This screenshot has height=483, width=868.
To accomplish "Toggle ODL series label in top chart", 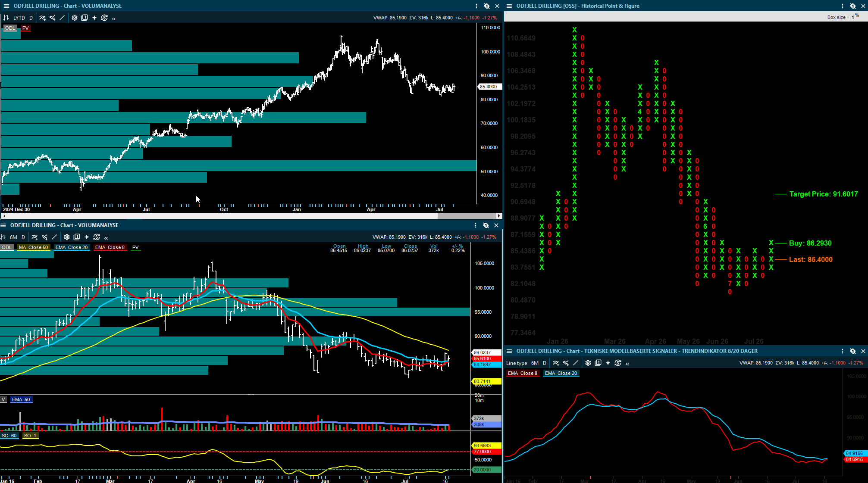I will pyautogui.click(x=10, y=28).
